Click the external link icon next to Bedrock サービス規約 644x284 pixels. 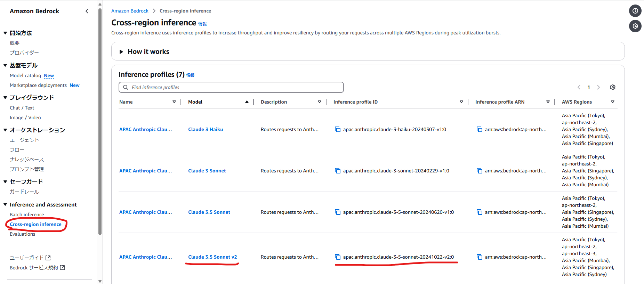(62, 267)
